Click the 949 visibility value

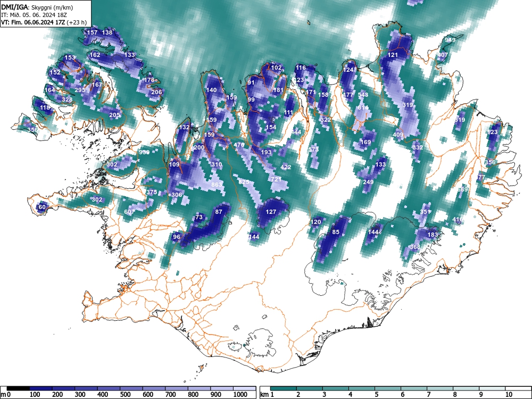[450, 40]
